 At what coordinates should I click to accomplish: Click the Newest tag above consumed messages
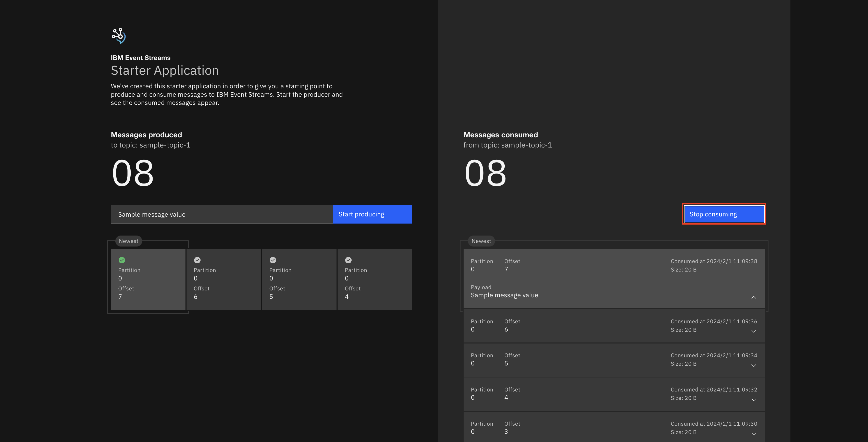[481, 241]
